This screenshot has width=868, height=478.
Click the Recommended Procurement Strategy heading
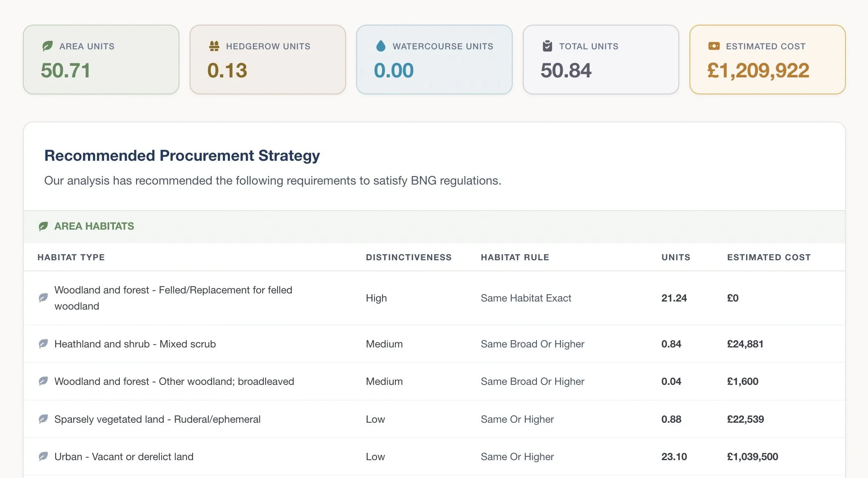[x=182, y=156]
